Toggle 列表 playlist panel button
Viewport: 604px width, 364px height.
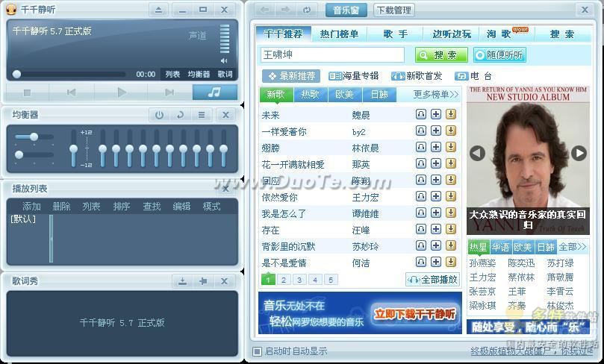click(x=172, y=75)
